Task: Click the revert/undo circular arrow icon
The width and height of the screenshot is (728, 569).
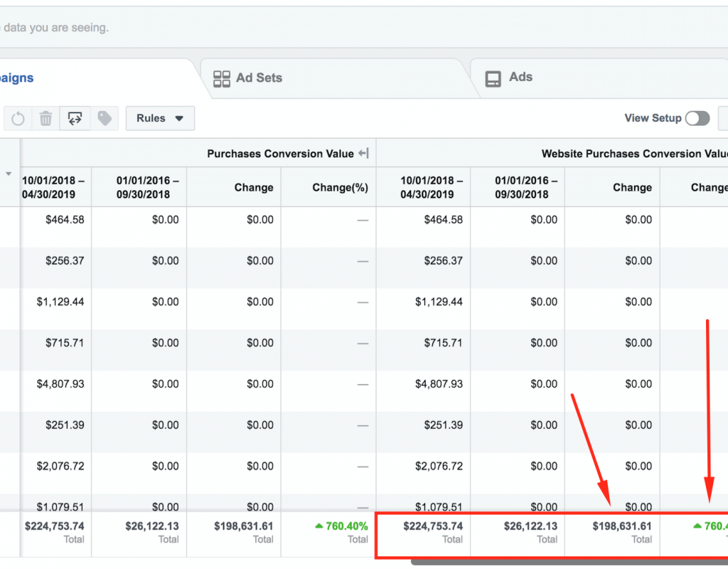Action: (x=18, y=119)
